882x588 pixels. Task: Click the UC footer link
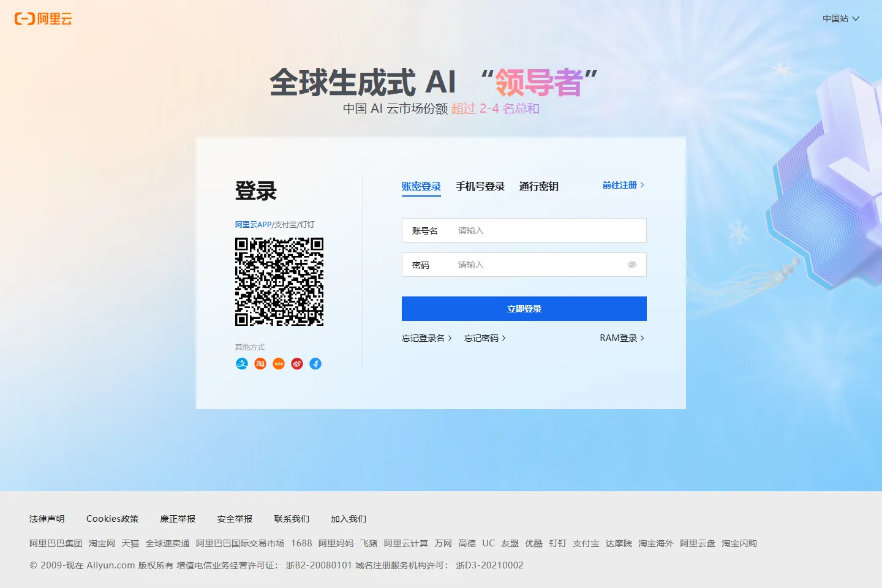click(489, 543)
